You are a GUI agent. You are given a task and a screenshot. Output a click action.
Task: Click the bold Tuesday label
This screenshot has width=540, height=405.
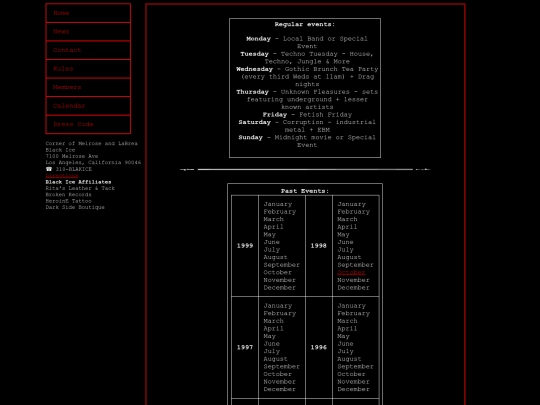(x=254, y=54)
